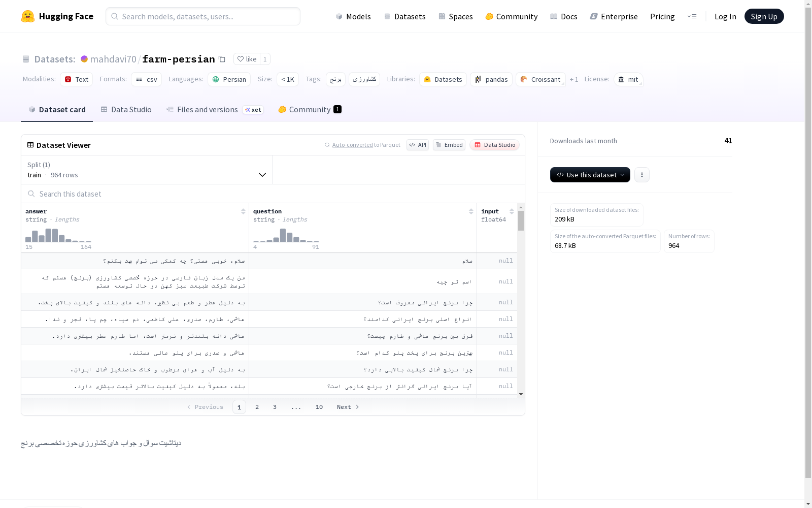Click the question lengths histogram
This screenshot has height=508, width=812.
[286, 235]
